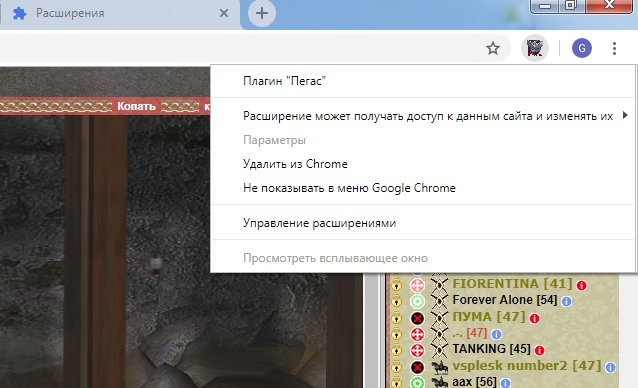This screenshot has height=388, width=638.
Task: Open Chrome's three-dot main menu
Action: [x=614, y=48]
